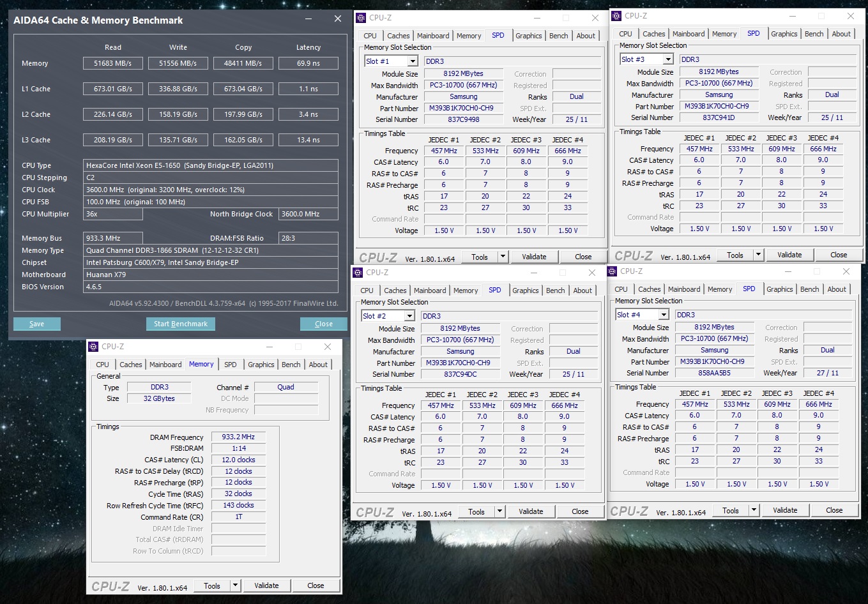Click Validate in the DRAM timings CPU-Z window
868x604 pixels.
point(266,585)
